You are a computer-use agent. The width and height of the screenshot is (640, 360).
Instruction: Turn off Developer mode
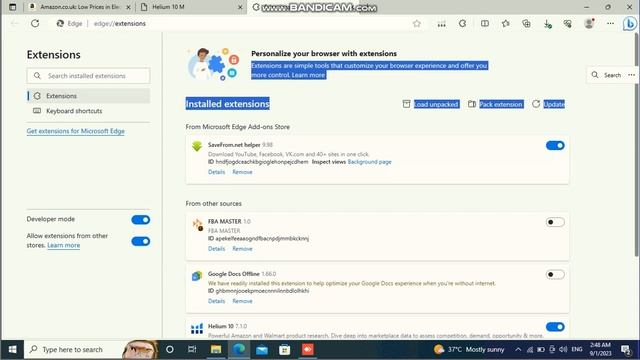[141, 220]
